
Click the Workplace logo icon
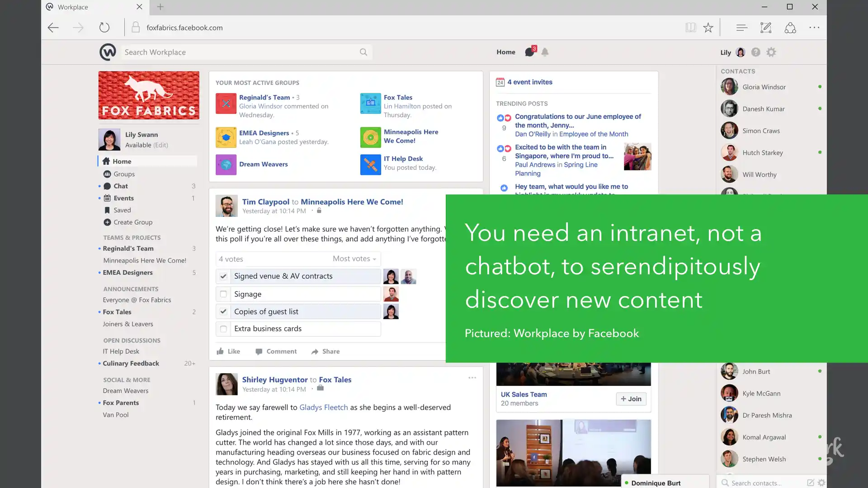(108, 52)
